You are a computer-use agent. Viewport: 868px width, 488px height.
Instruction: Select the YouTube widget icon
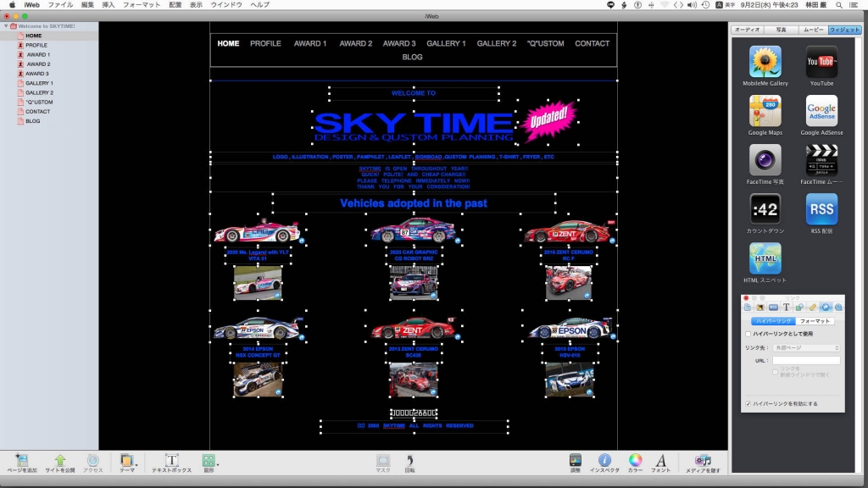tap(821, 63)
